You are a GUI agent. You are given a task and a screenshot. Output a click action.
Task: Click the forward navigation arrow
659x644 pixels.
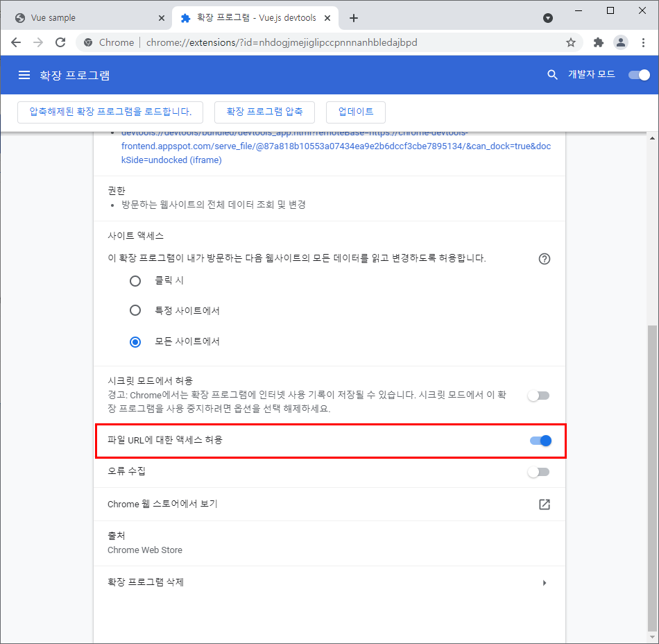38,42
